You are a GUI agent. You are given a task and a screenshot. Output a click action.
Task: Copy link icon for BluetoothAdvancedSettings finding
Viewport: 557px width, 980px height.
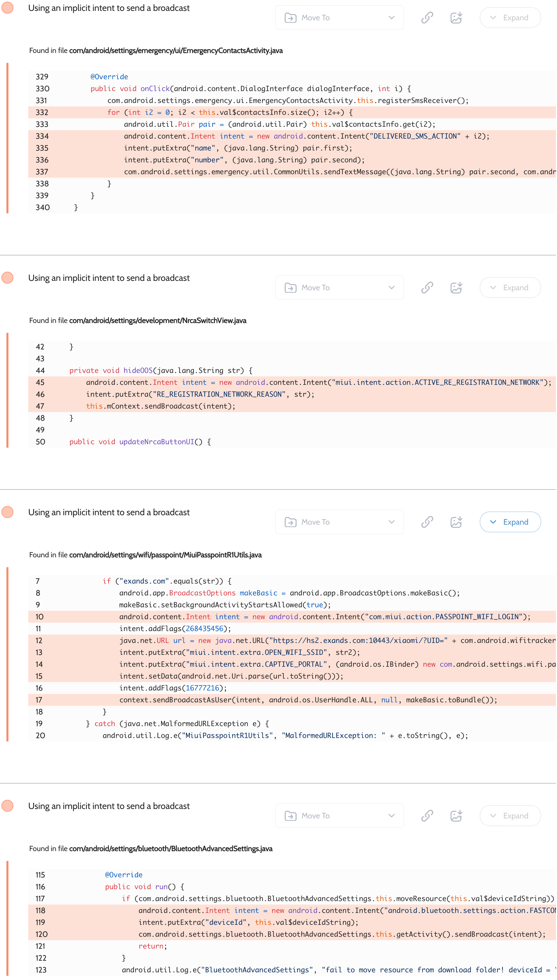[427, 816]
